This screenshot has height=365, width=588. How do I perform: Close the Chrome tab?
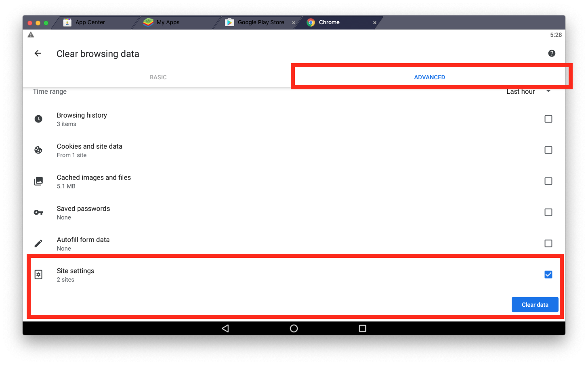375,23
